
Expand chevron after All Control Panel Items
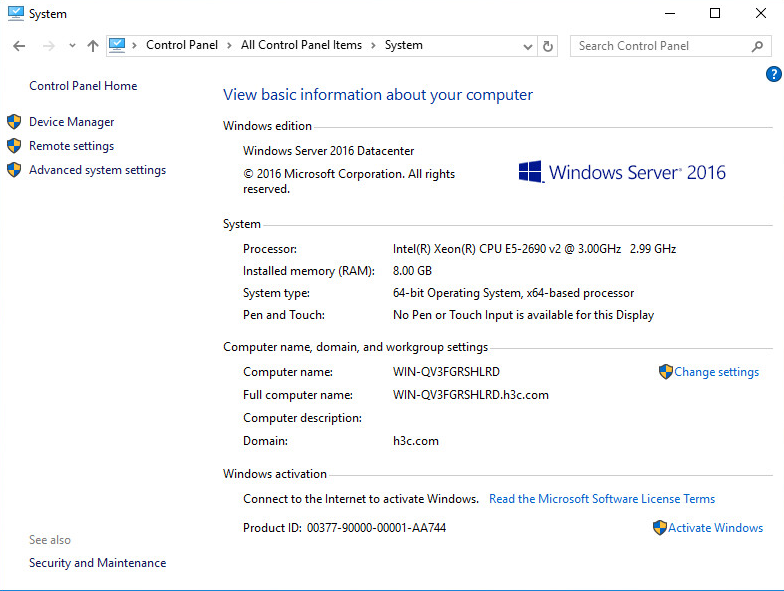pyautogui.click(x=373, y=46)
